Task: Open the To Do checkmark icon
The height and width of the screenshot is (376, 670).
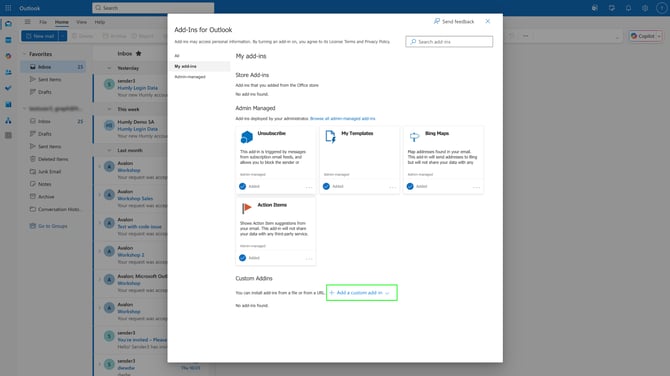Action: (8, 88)
